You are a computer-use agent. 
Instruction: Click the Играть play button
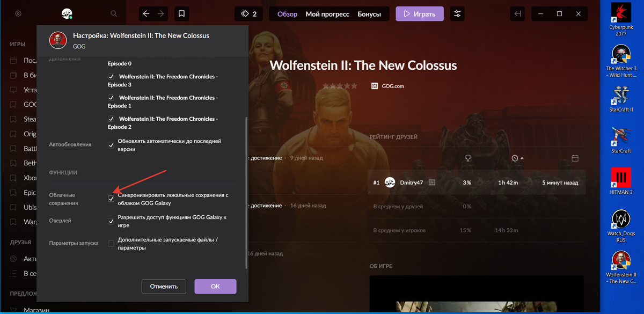(420, 13)
